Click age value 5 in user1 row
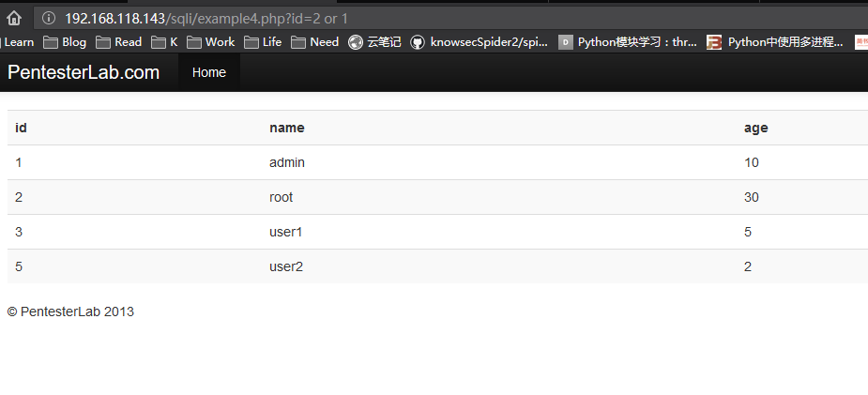 click(748, 232)
